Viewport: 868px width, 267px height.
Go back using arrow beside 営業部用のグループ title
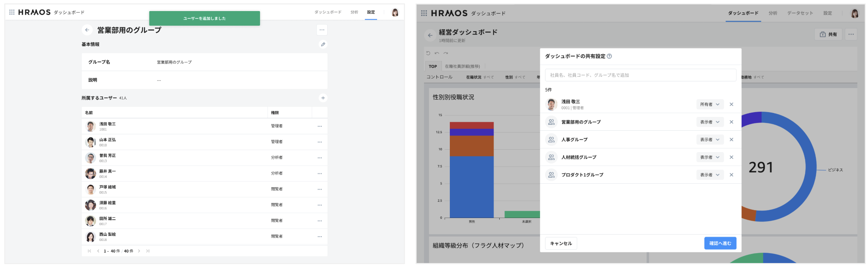click(87, 30)
